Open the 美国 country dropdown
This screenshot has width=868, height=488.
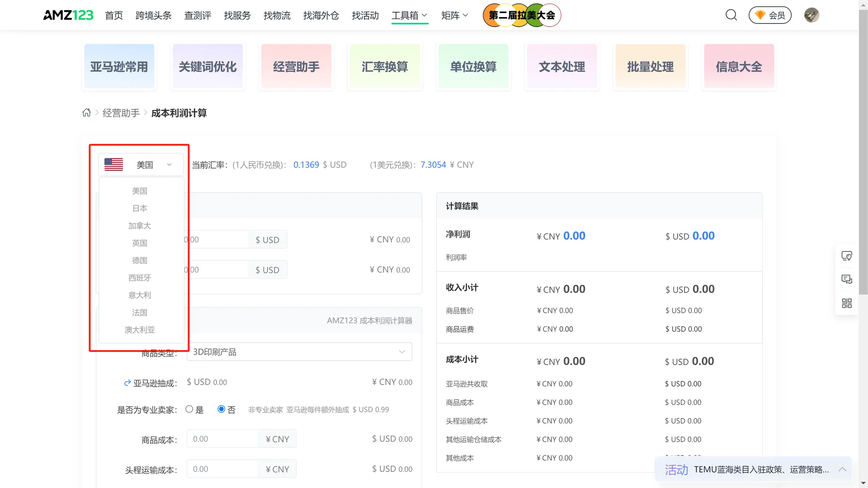point(141,165)
